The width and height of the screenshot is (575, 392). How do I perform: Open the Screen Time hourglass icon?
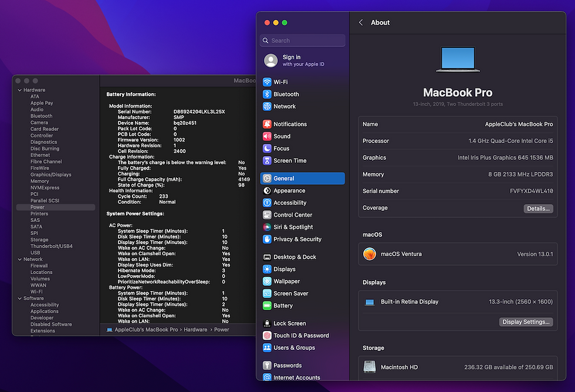(267, 161)
